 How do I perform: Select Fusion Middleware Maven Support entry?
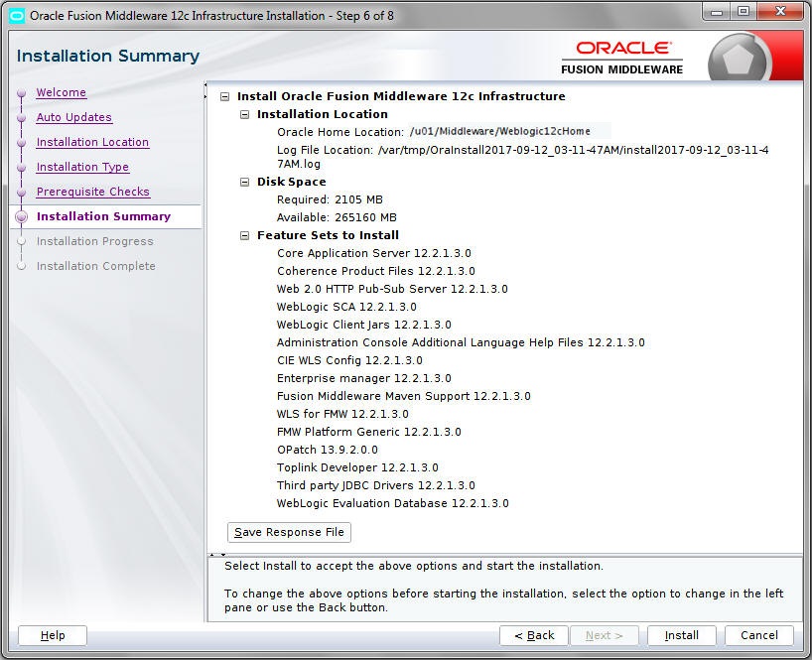pos(403,397)
